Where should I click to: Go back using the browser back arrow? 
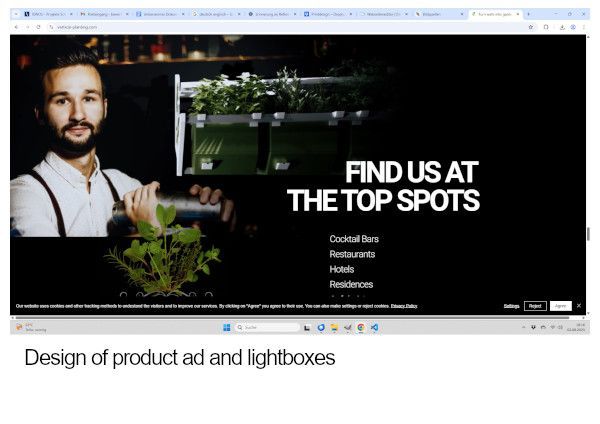pyautogui.click(x=16, y=27)
